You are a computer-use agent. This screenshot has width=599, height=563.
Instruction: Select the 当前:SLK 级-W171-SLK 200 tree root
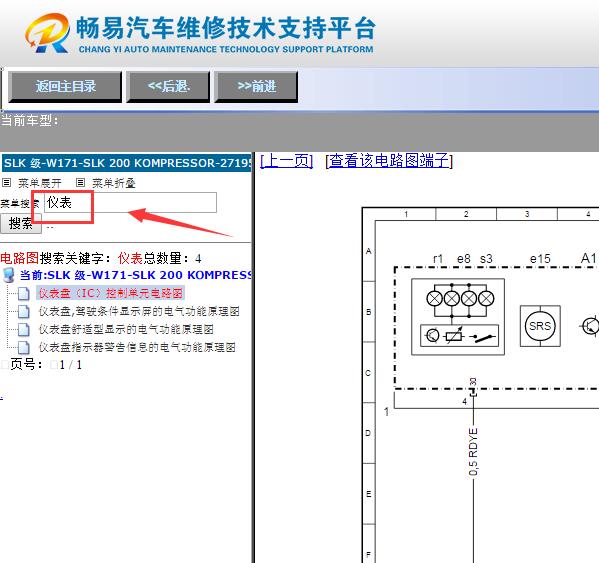(136, 275)
